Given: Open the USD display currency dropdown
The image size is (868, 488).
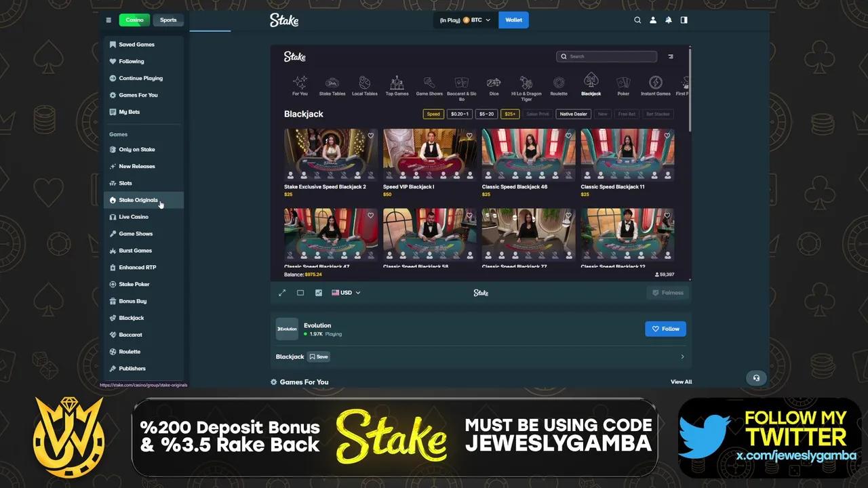Looking at the screenshot, I should coord(346,293).
